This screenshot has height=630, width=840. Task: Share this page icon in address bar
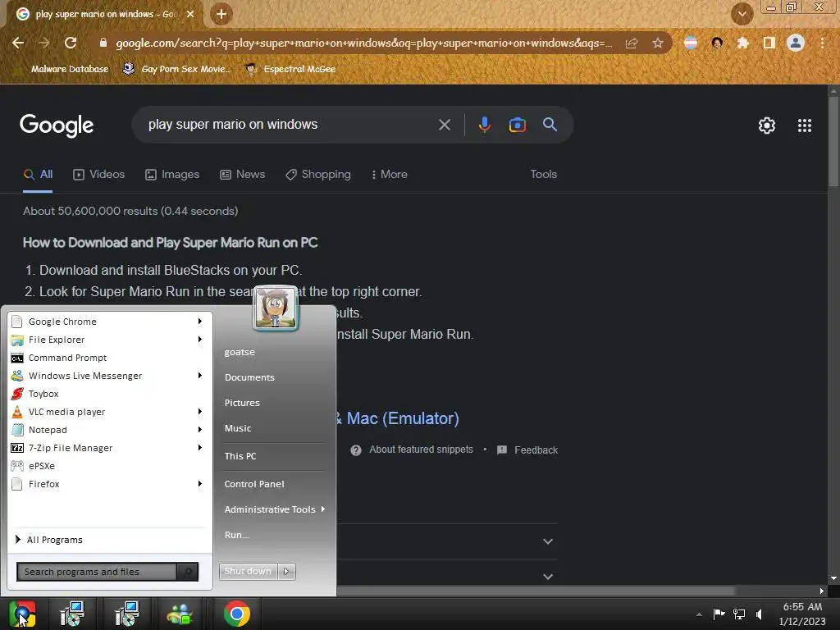coord(632,43)
